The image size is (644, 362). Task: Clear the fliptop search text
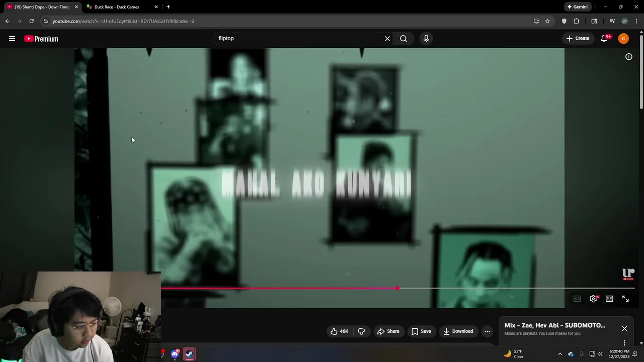tap(387, 39)
